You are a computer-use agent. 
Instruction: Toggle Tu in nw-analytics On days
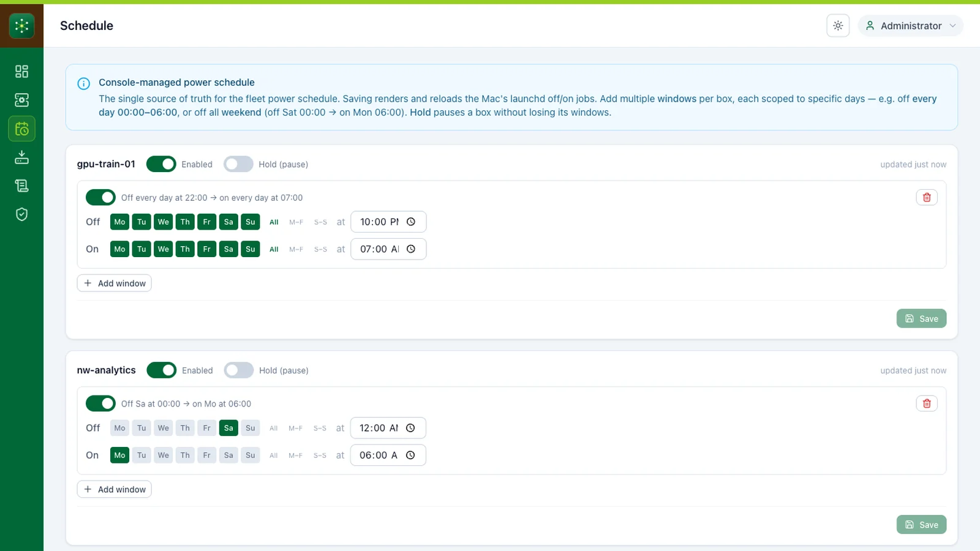pos(141,455)
